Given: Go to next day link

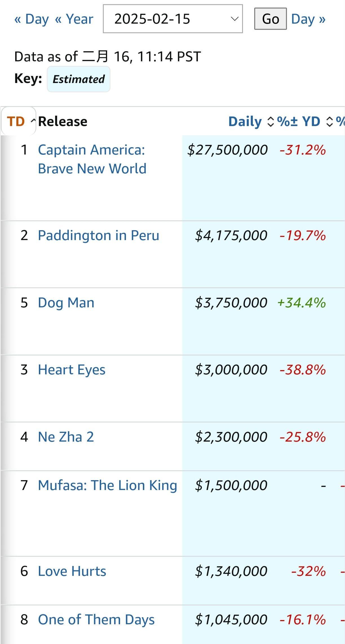Looking at the screenshot, I should (x=308, y=19).
